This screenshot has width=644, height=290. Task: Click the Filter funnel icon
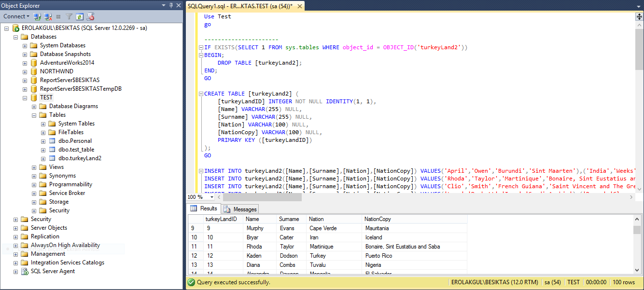pos(69,16)
